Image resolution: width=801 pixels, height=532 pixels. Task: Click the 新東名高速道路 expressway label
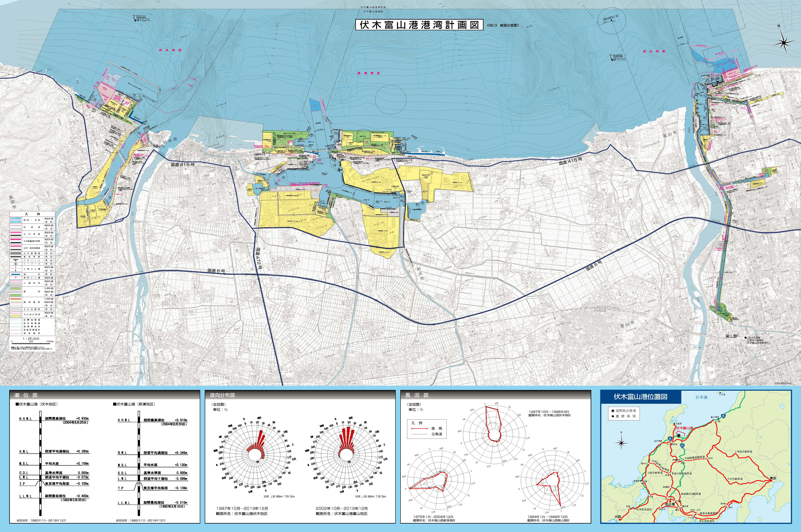(709, 513)
